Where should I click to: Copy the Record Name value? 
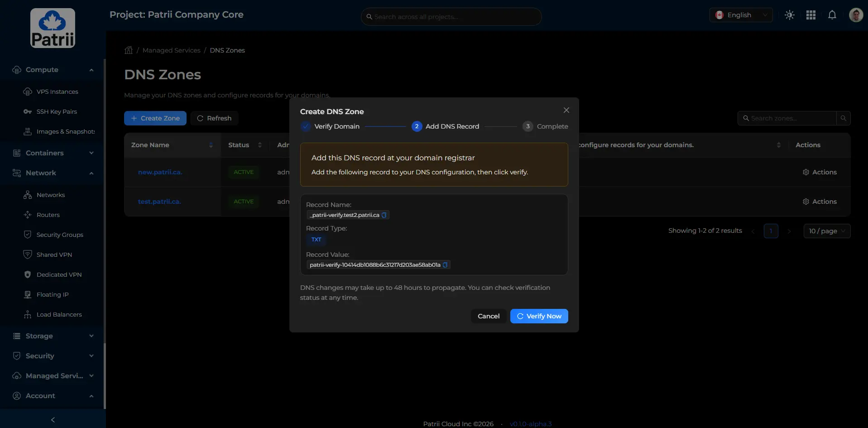coord(384,215)
